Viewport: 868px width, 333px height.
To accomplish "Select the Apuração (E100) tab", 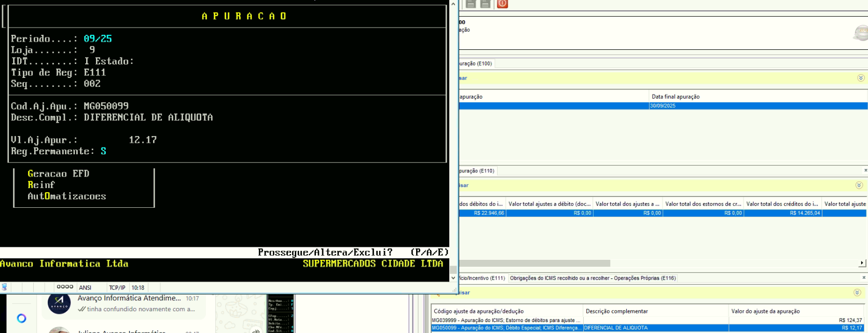I will [475, 63].
